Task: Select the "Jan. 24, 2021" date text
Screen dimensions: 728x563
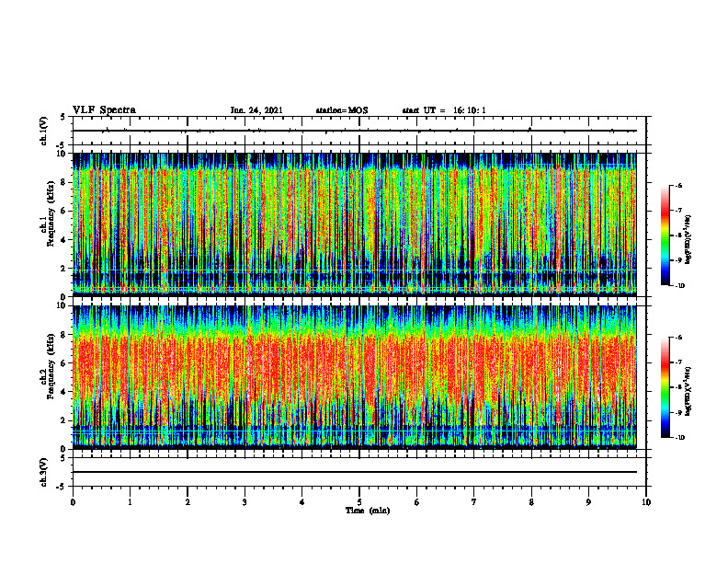Action: pos(256,110)
